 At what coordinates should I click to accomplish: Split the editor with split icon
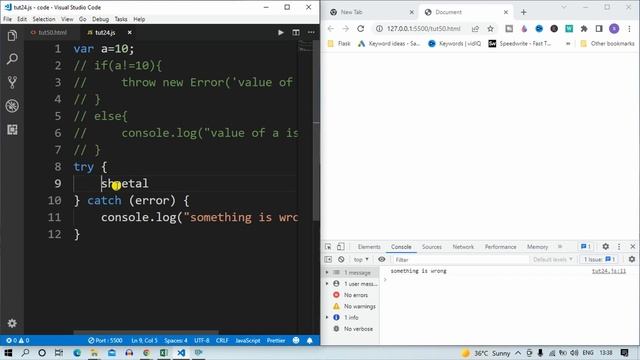pyautogui.click(x=296, y=33)
